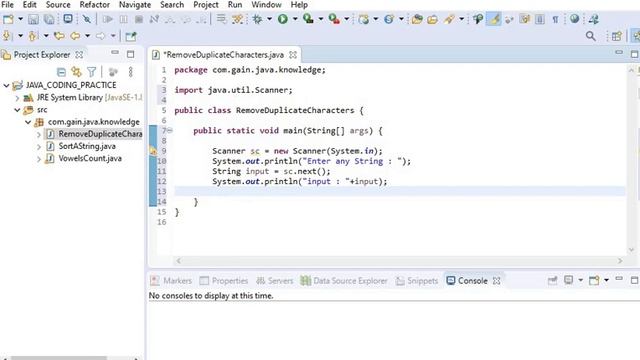Click the blue Web Service icon

click(x=389, y=19)
